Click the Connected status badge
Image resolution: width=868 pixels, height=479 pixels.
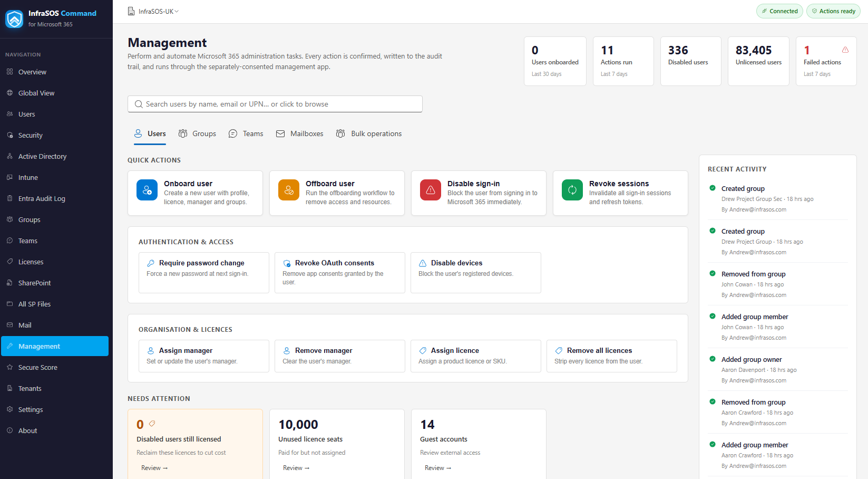pyautogui.click(x=779, y=11)
